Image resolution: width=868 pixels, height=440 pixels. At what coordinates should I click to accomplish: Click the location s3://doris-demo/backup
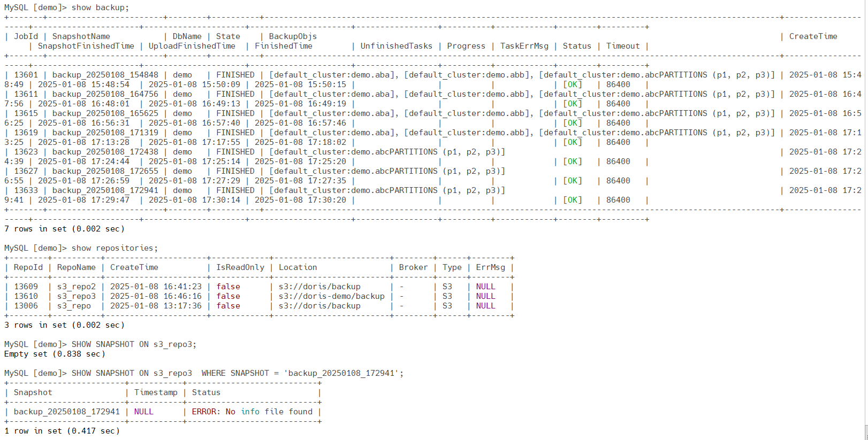(331, 296)
